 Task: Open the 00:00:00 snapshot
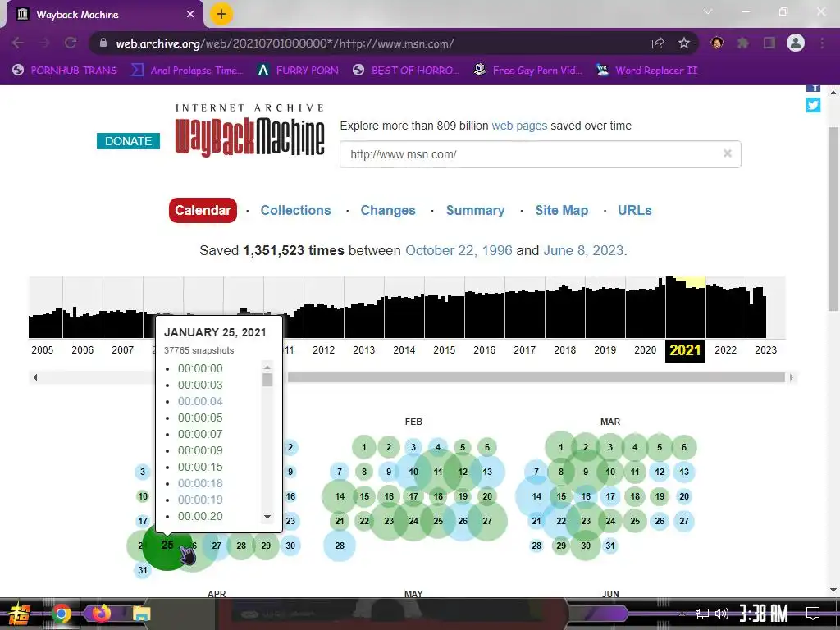(200, 368)
